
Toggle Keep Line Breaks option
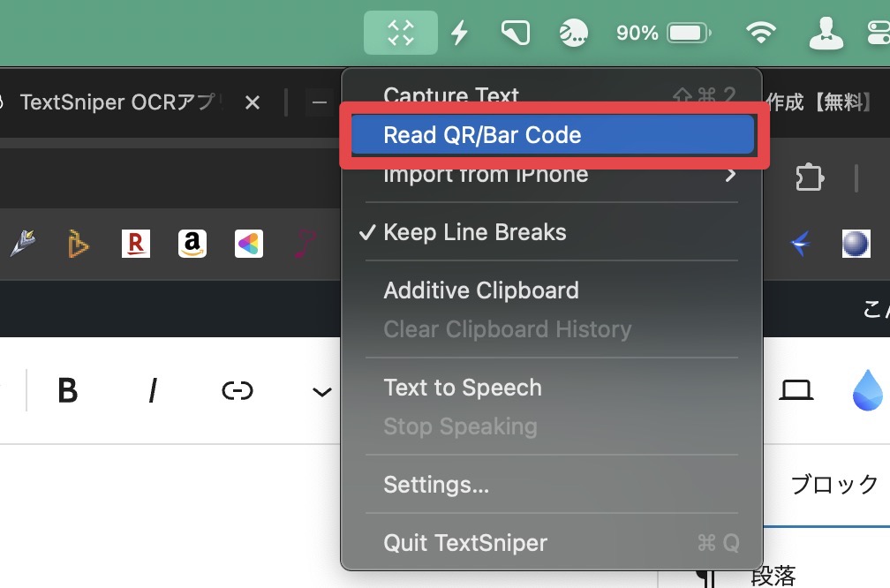click(552, 232)
